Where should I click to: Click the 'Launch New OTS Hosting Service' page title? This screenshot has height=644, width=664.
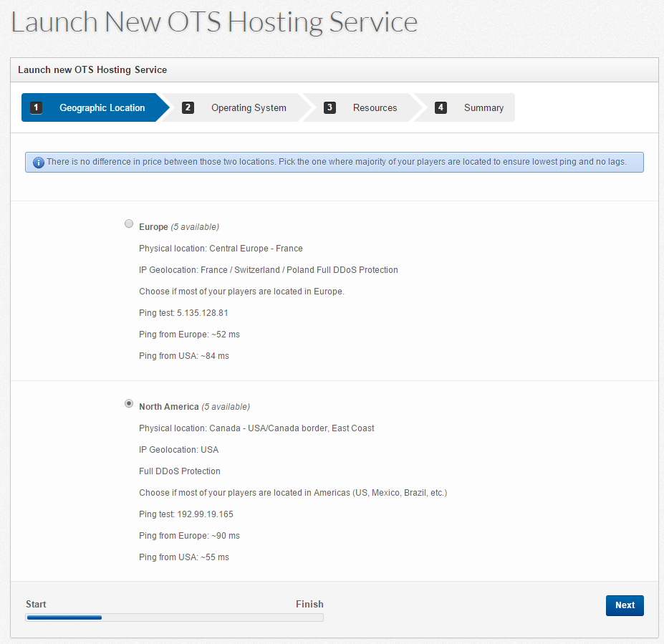pyautogui.click(x=214, y=22)
